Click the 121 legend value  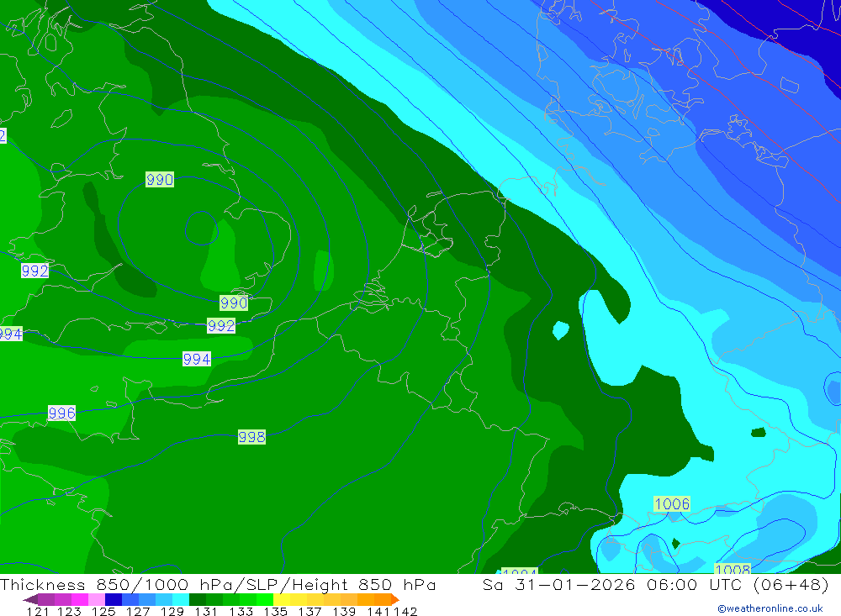coord(37,612)
